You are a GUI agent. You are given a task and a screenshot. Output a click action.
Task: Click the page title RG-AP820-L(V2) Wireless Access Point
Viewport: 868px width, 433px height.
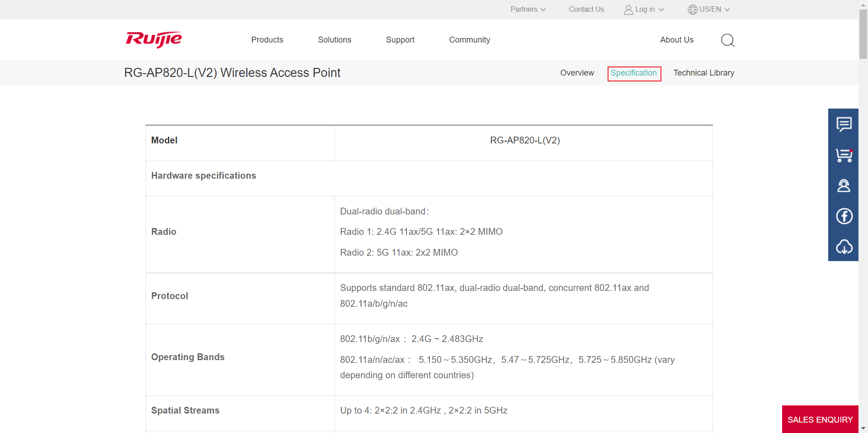[x=232, y=73]
